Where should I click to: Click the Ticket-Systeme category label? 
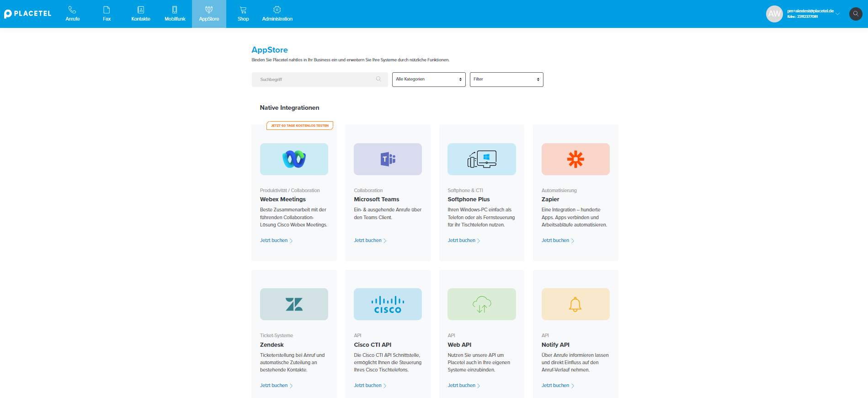click(277, 335)
